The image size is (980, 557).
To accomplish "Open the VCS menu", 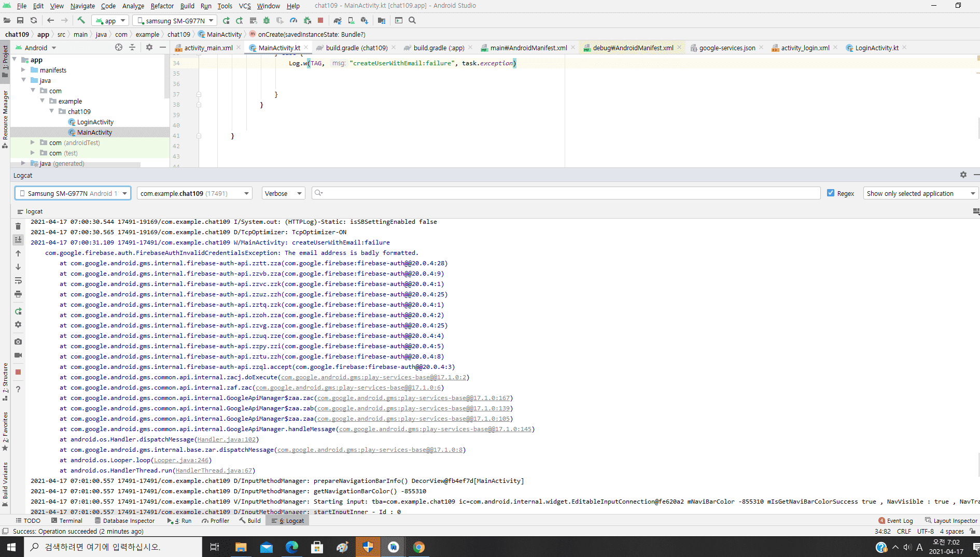I will pyautogui.click(x=245, y=6).
